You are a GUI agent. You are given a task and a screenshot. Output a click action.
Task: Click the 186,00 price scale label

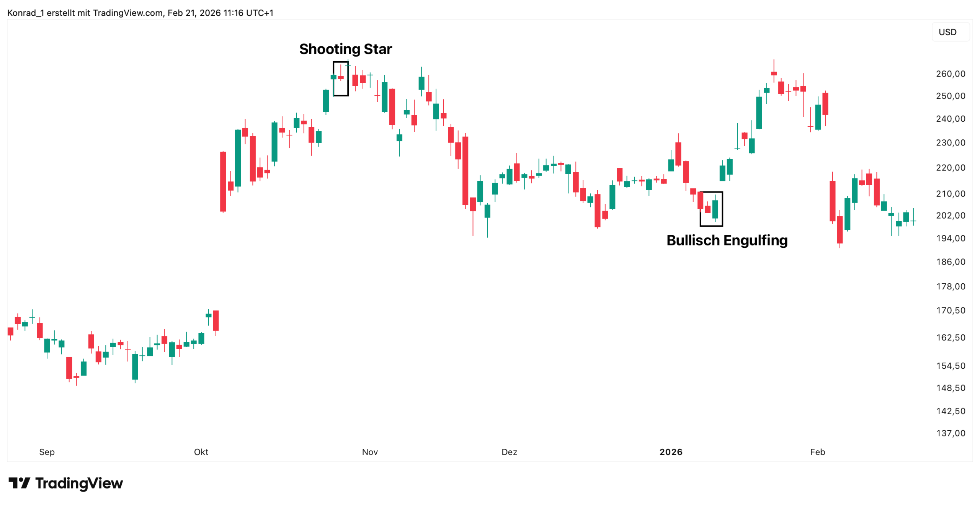[951, 262]
